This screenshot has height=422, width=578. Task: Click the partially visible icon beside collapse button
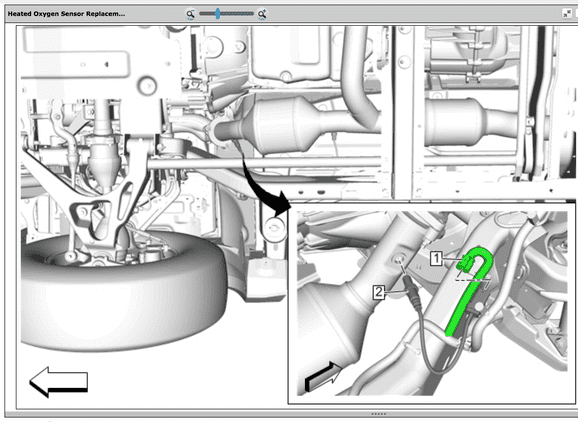[x=576, y=14]
